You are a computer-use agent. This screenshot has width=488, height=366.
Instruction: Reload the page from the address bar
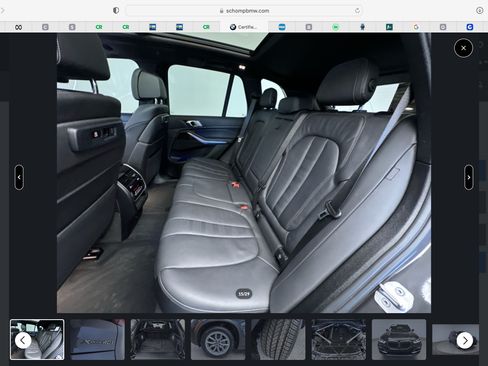click(x=357, y=11)
